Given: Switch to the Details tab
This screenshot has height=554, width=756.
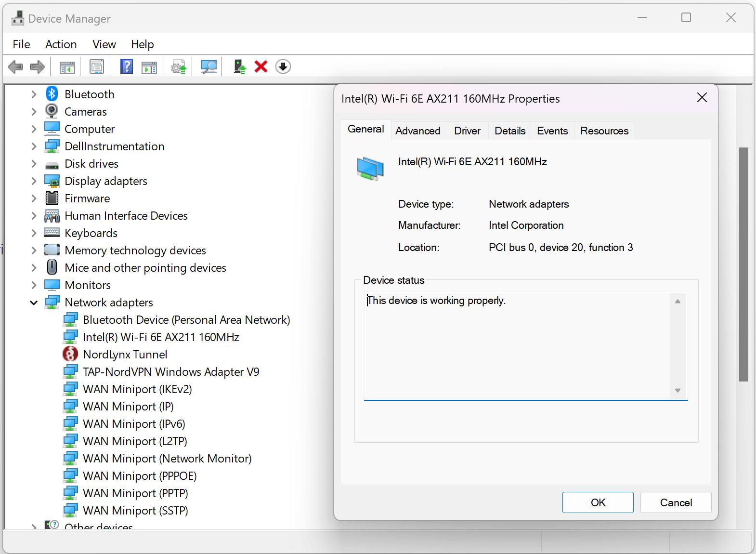Looking at the screenshot, I should coord(510,131).
